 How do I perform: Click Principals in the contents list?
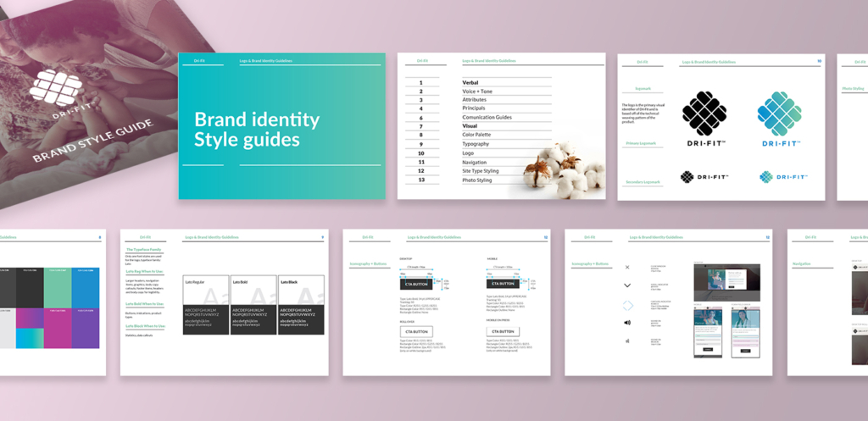click(x=474, y=108)
